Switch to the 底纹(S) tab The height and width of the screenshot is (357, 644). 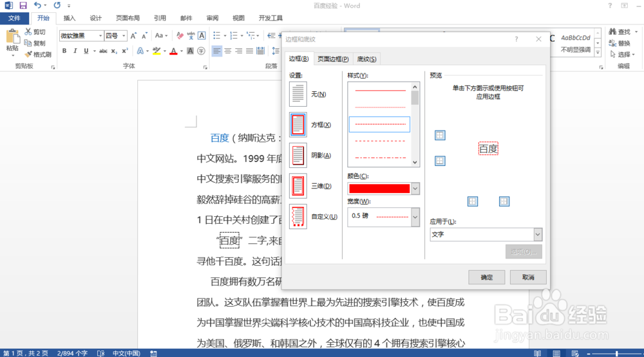coord(366,59)
